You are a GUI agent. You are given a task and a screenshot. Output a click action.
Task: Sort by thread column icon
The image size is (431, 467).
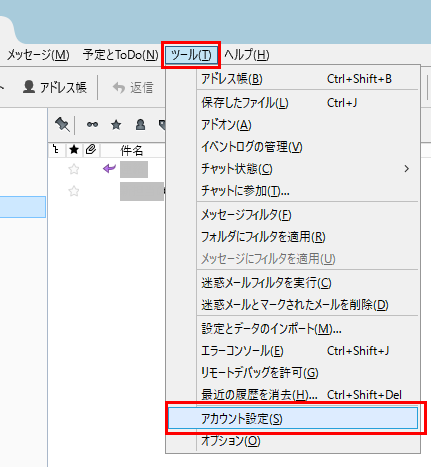pyautogui.click(x=57, y=150)
